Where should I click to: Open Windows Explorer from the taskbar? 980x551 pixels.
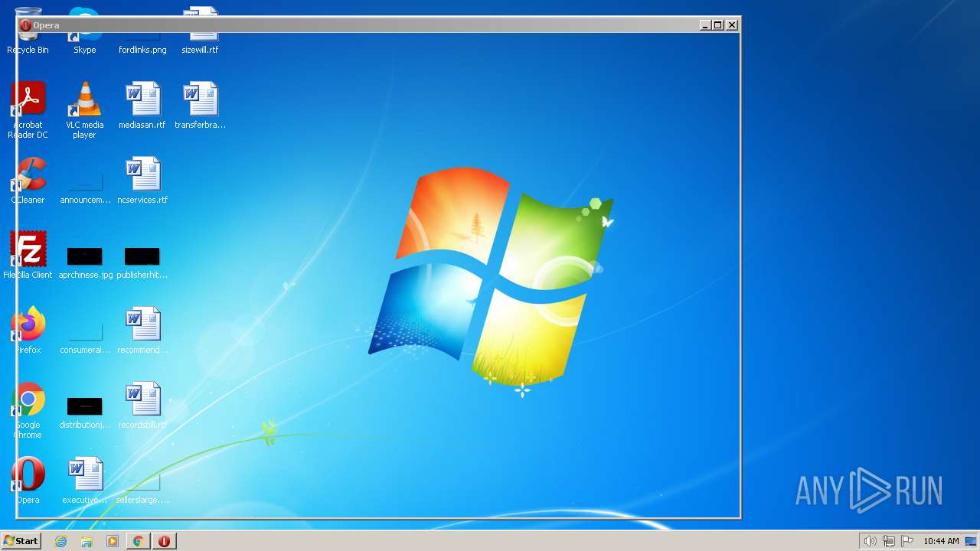[87, 541]
